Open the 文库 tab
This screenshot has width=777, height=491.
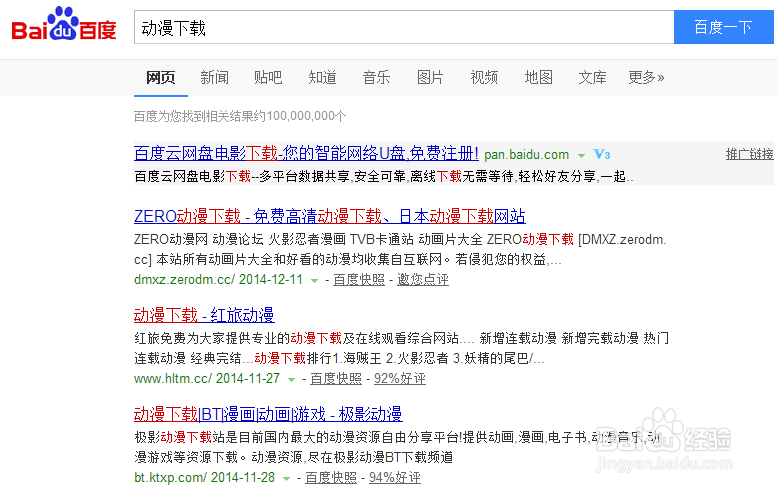592,77
